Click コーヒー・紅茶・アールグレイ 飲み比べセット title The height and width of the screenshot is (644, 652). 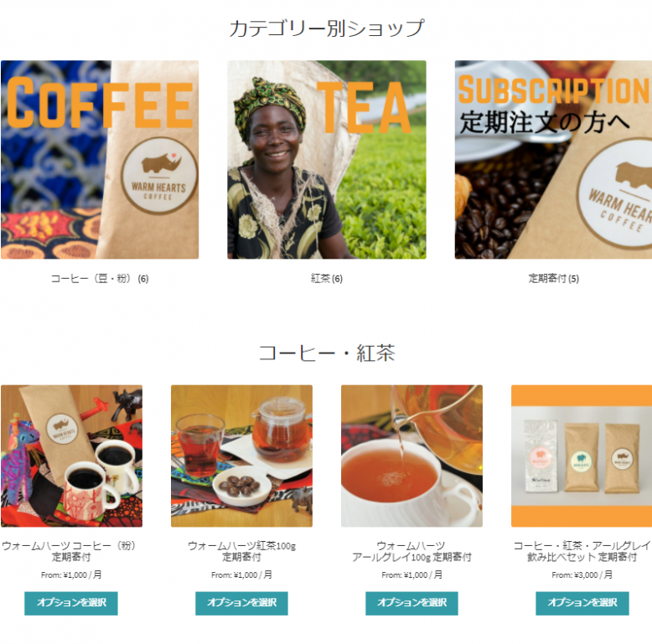point(582,551)
